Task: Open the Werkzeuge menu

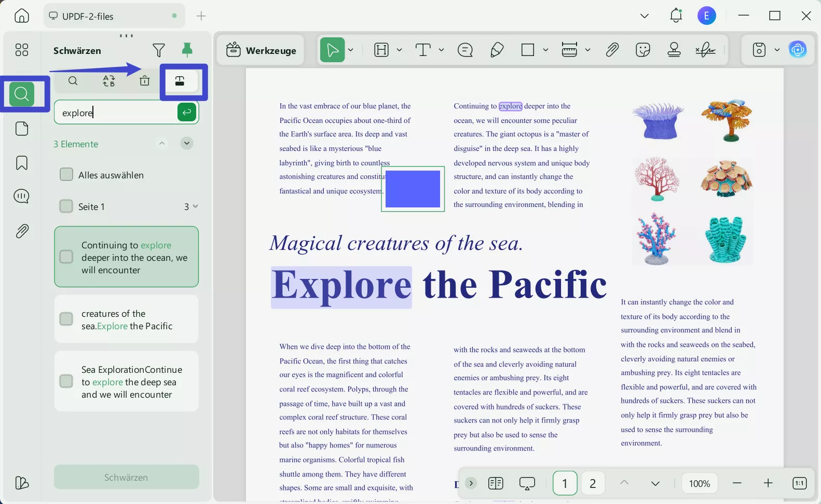Action: (261, 50)
